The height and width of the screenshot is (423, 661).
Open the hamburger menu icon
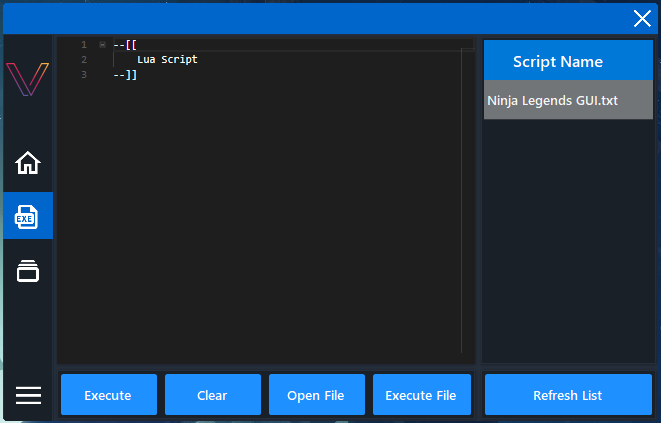click(28, 395)
